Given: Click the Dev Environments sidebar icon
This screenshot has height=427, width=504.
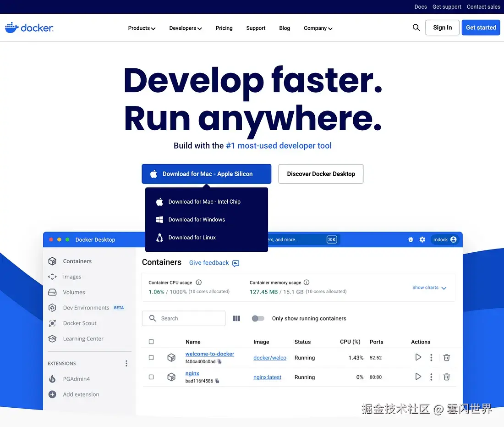Looking at the screenshot, I should click(x=52, y=308).
